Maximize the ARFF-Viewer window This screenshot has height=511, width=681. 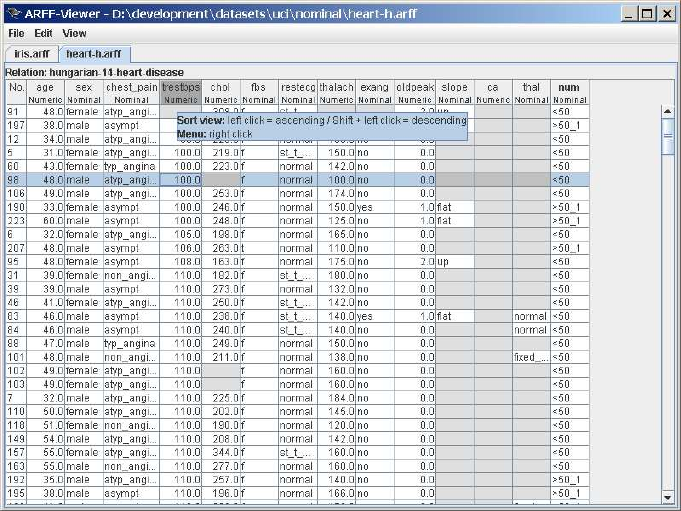point(647,14)
